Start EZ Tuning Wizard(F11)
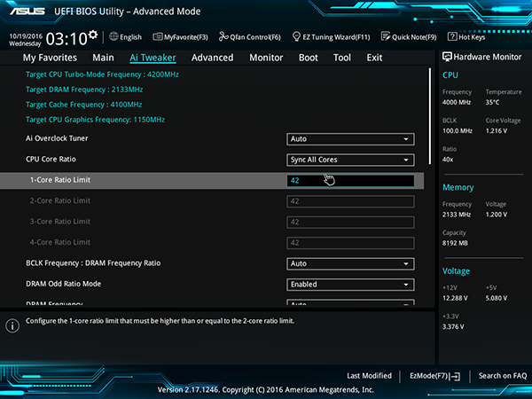 click(331, 36)
